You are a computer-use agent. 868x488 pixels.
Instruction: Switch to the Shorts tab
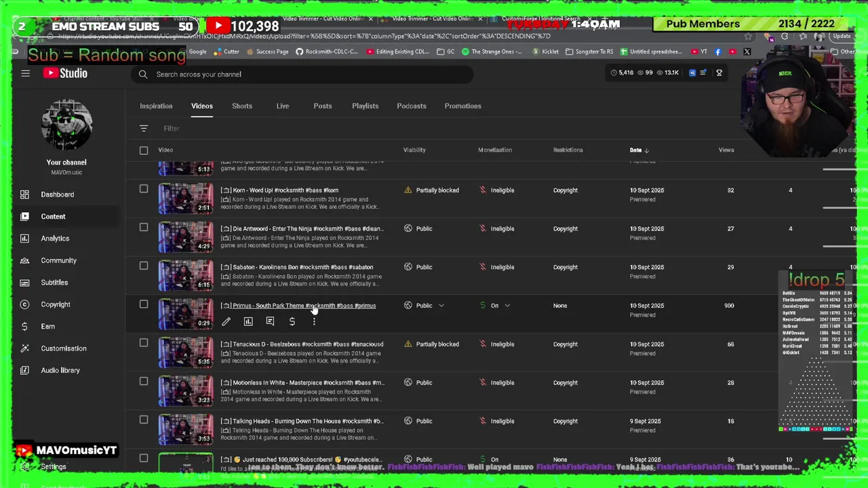(x=242, y=106)
